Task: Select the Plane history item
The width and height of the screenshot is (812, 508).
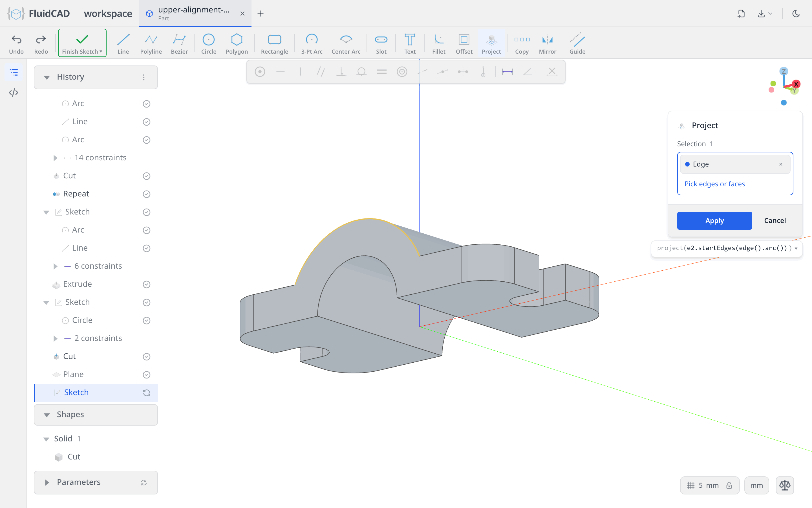Action: (x=73, y=375)
